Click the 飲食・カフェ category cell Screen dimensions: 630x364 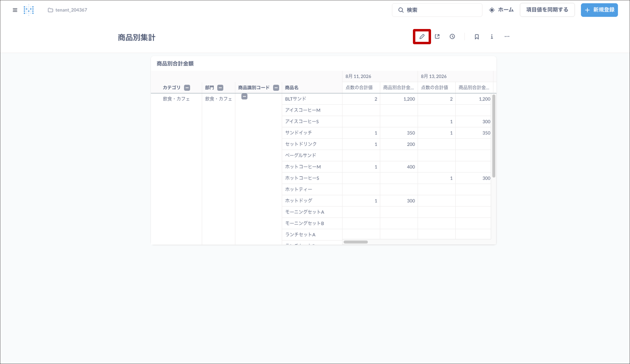click(176, 99)
